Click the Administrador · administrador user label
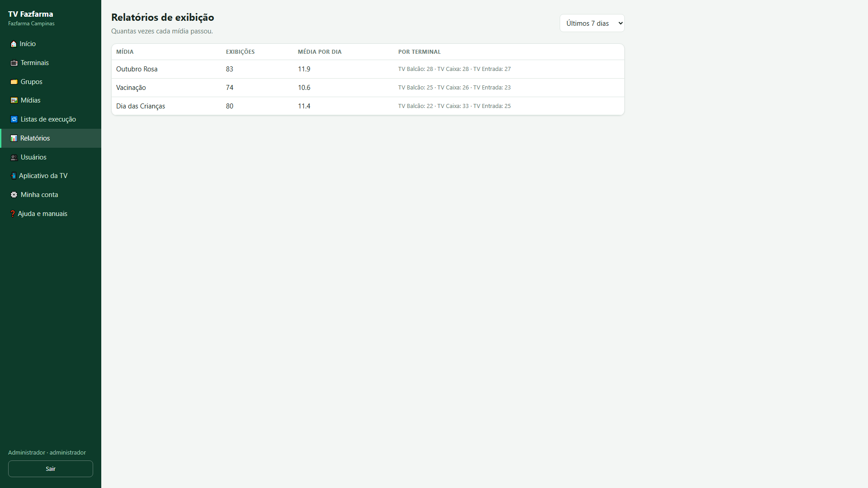 tap(47, 452)
